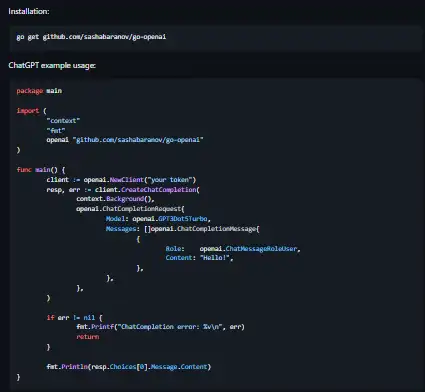Click the fmt.Println(resp.Choices[0].Message.Content) line
425x392 pixels.
click(x=129, y=367)
